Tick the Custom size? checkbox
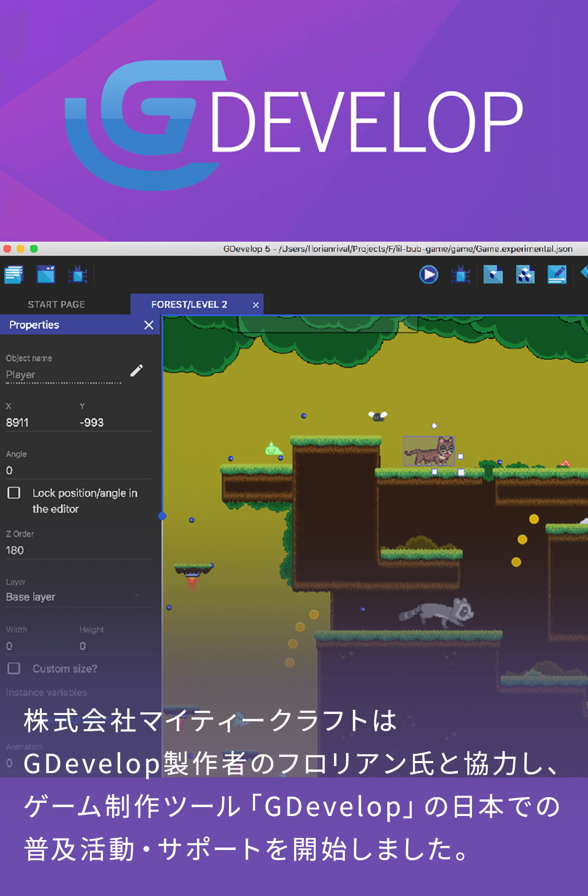Image resolution: width=588 pixels, height=896 pixels. (14, 668)
